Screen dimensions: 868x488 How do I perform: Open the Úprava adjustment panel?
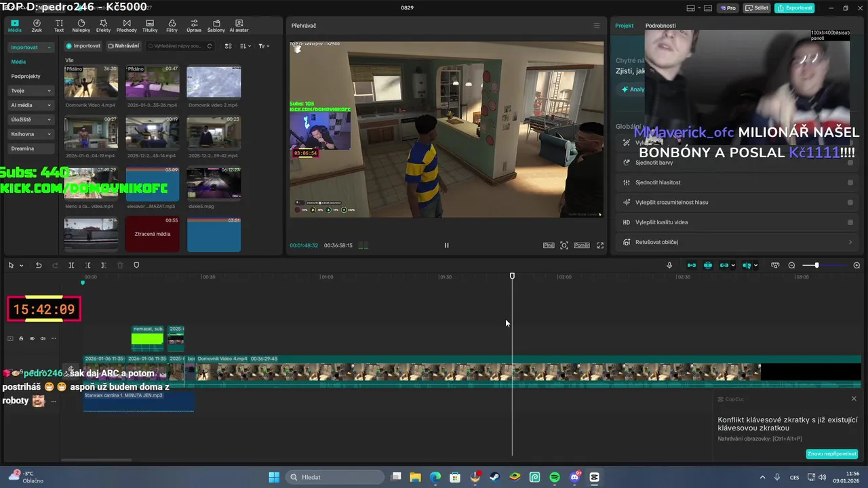coord(194,26)
